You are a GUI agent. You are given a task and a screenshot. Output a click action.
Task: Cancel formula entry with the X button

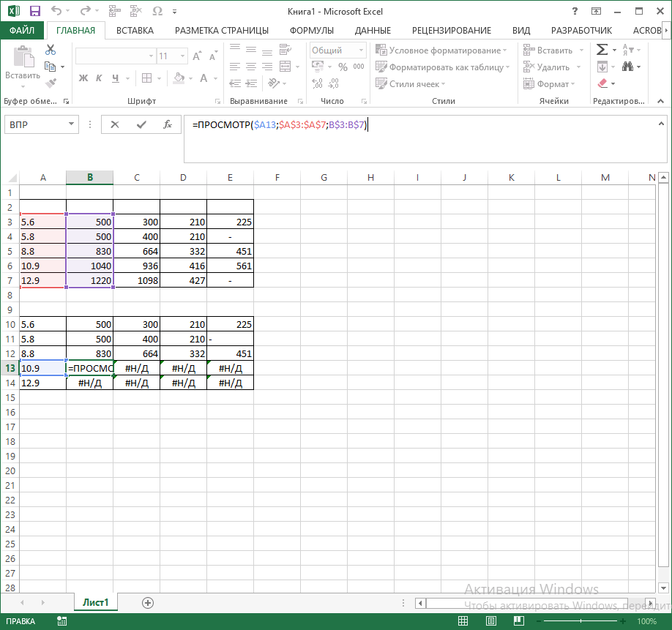(x=115, y=124)
